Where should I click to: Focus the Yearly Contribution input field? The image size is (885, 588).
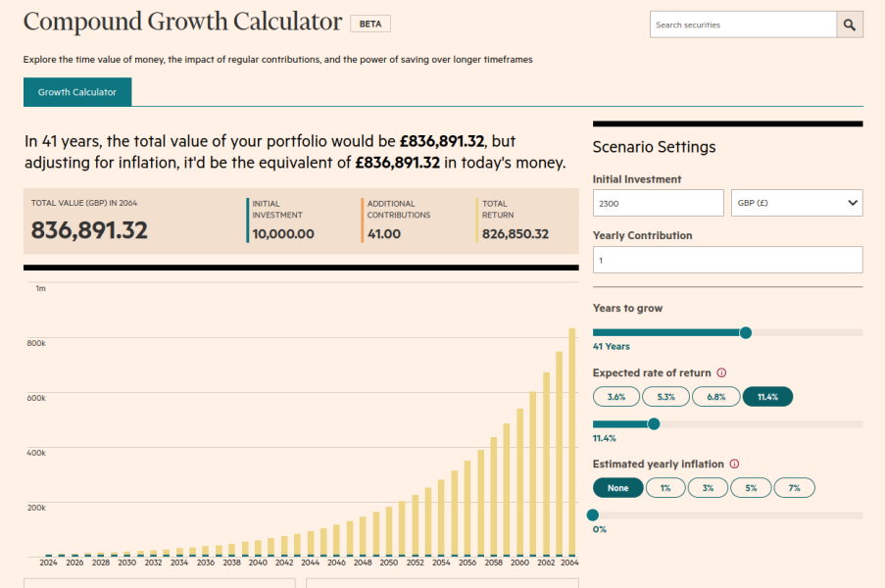pyautogui.click(x=727, y=260)
